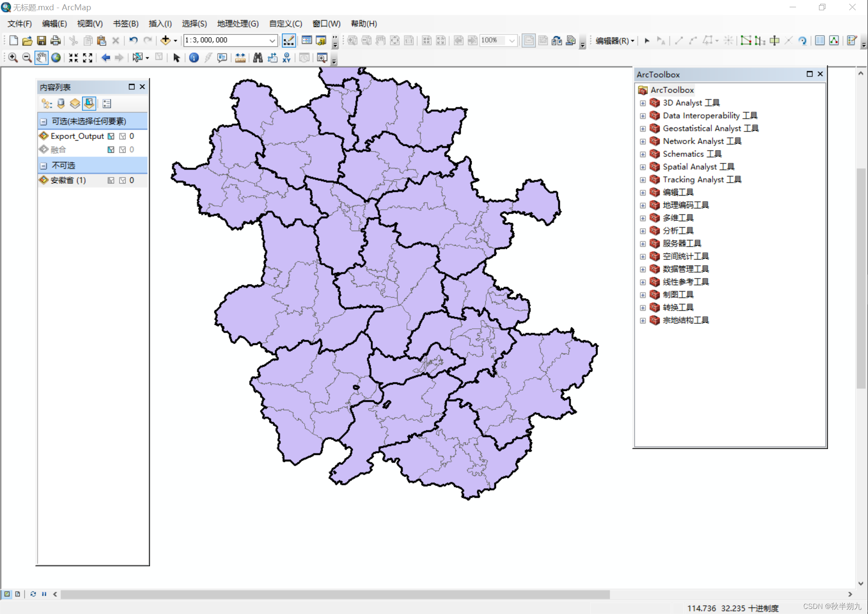Screen dimensions: 868x614
Task: Switch to List By Drawing Order
Action: tap(46, 104)
